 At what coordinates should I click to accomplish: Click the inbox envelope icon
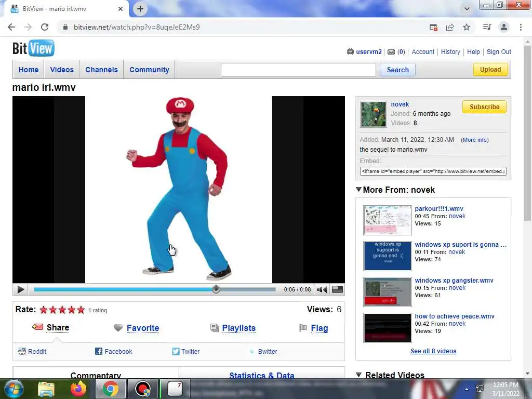tap(391, 52)
